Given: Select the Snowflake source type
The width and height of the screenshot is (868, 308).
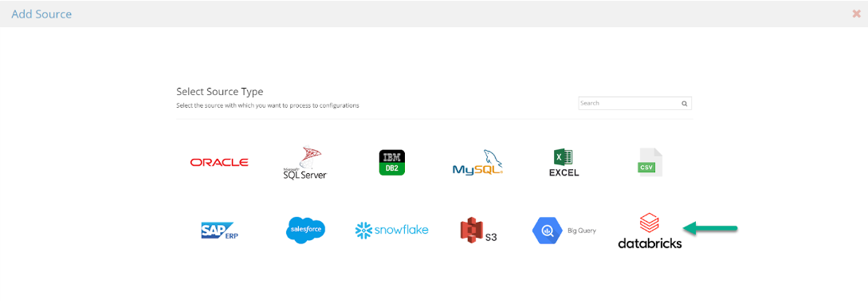Looking at the screenshot, I should coord(391,229).
